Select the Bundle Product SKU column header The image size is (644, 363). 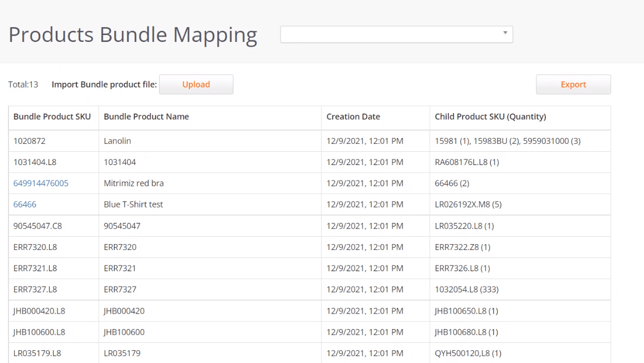pos(52,117)
